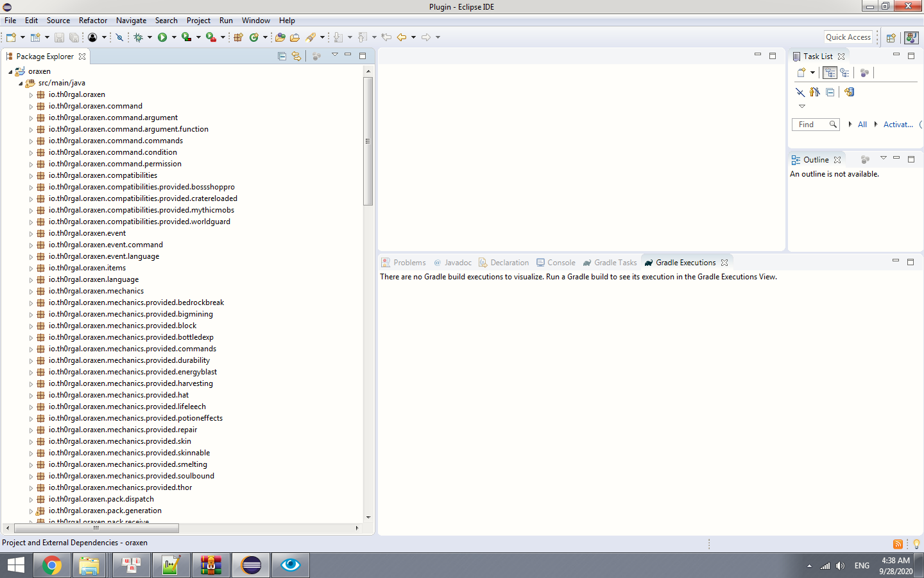Switch to the Console tab
Image resolution: width=924 pixels, height=578 pixels.
(x=556, y=263)
